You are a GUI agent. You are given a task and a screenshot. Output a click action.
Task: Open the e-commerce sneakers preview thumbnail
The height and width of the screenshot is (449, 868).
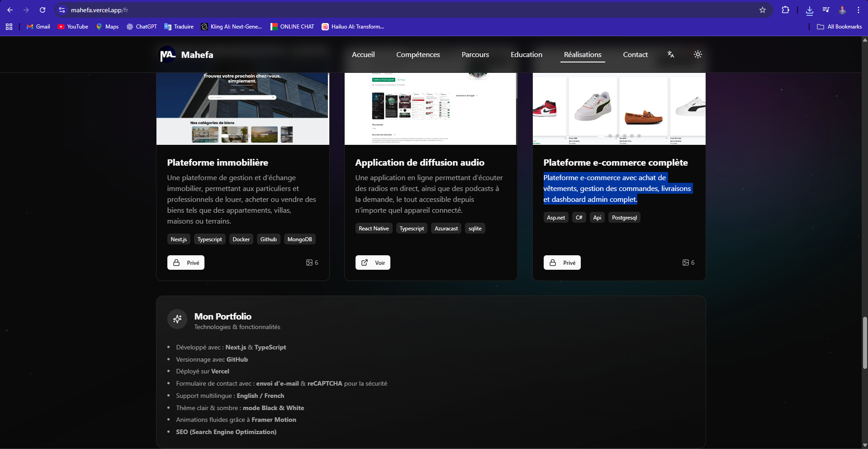[x=619, y=109]
